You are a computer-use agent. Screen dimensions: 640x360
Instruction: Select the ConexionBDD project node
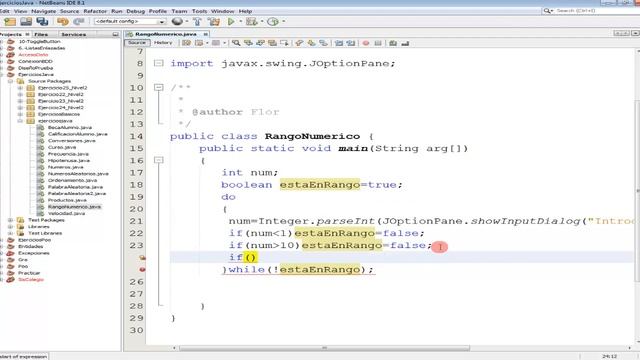(35, 61)
